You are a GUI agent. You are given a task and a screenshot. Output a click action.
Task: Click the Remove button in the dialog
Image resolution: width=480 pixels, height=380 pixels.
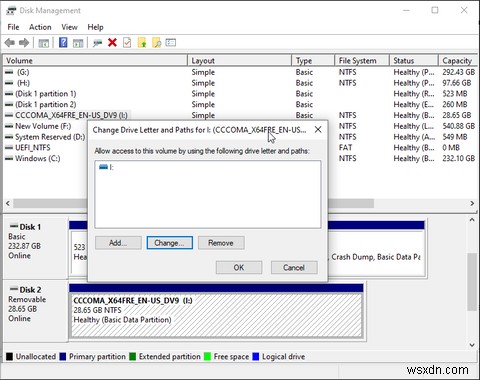tap(221, 243)
